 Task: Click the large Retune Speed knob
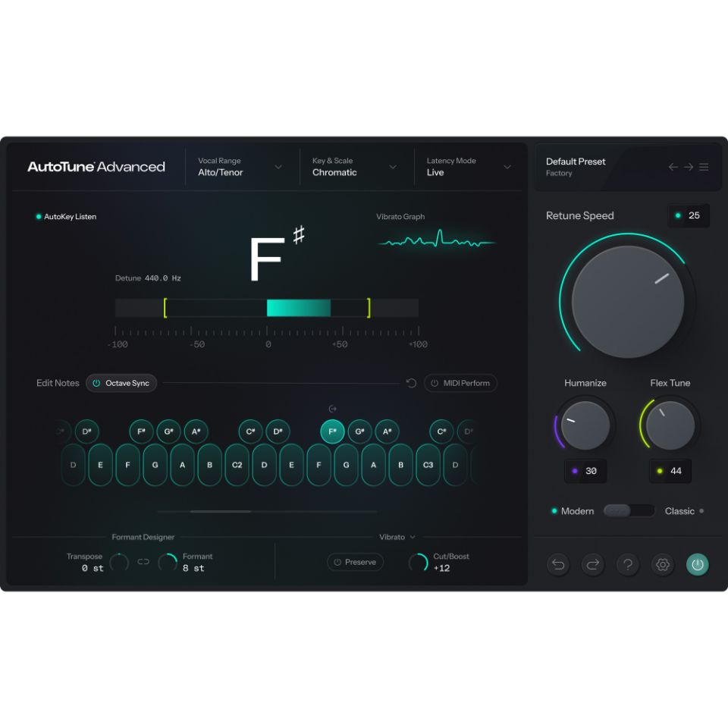(628, 301)
